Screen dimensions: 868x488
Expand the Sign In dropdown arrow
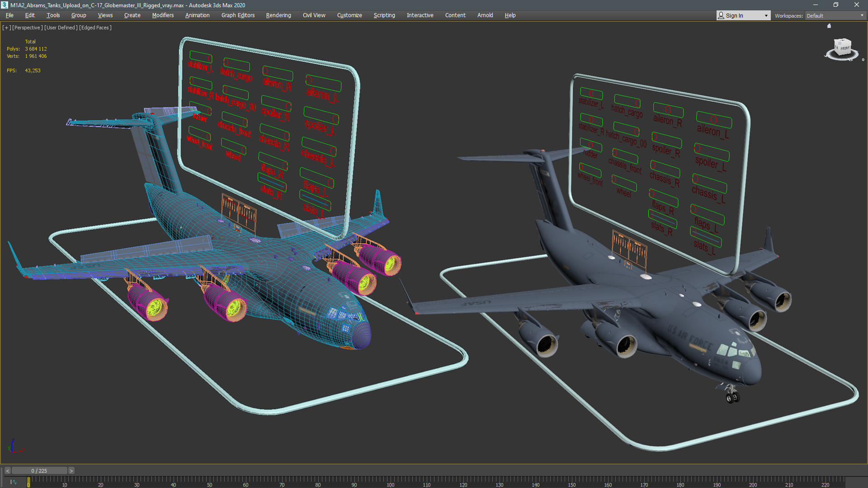(766, 16)
